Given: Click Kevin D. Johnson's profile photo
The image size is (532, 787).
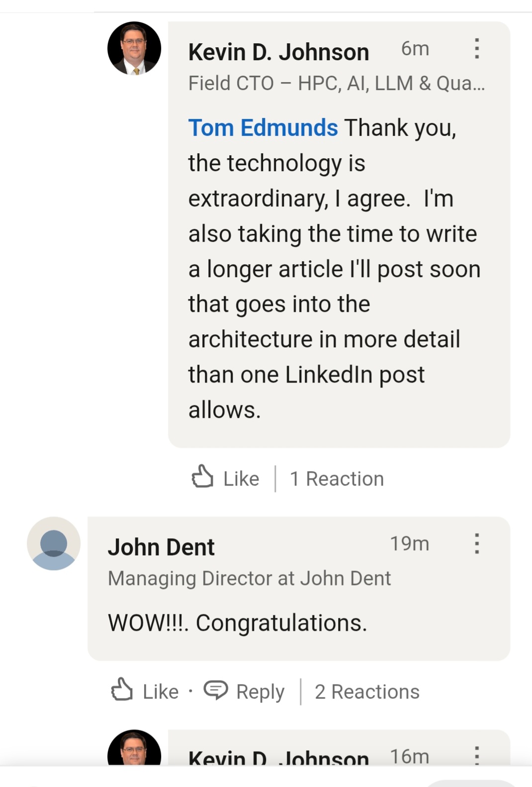Looking at the screenshot, I should 134,49.
